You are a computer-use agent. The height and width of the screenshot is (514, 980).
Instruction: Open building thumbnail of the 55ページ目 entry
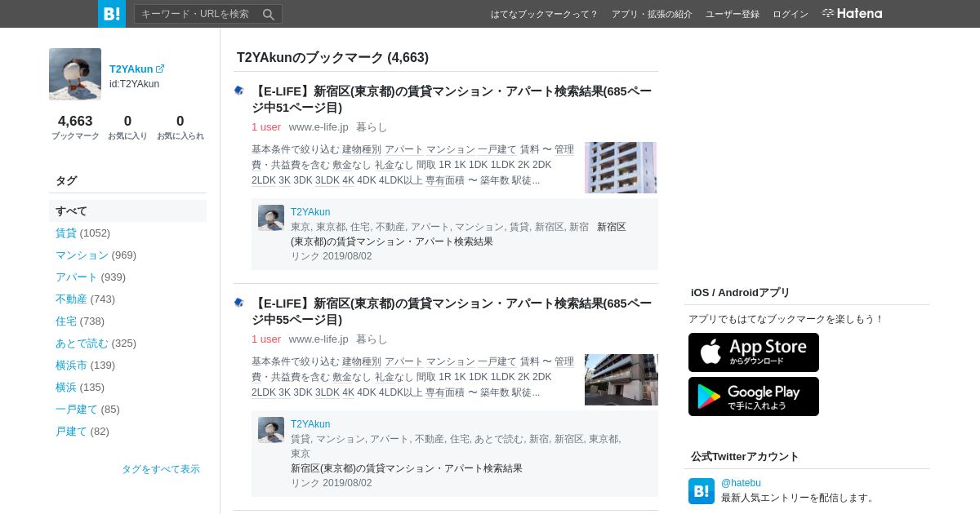[x=621, y=379]
